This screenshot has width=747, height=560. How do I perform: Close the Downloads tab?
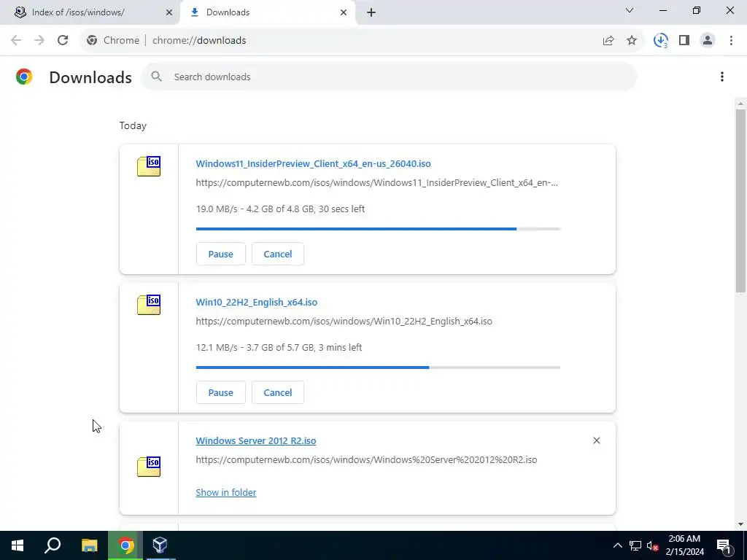point(344,12)
